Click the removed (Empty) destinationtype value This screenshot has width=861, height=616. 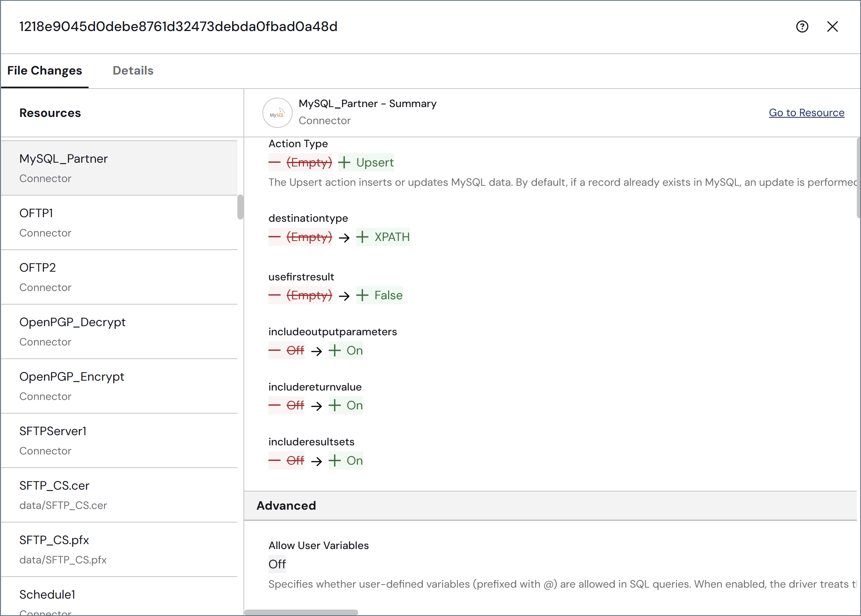point(300,237)
